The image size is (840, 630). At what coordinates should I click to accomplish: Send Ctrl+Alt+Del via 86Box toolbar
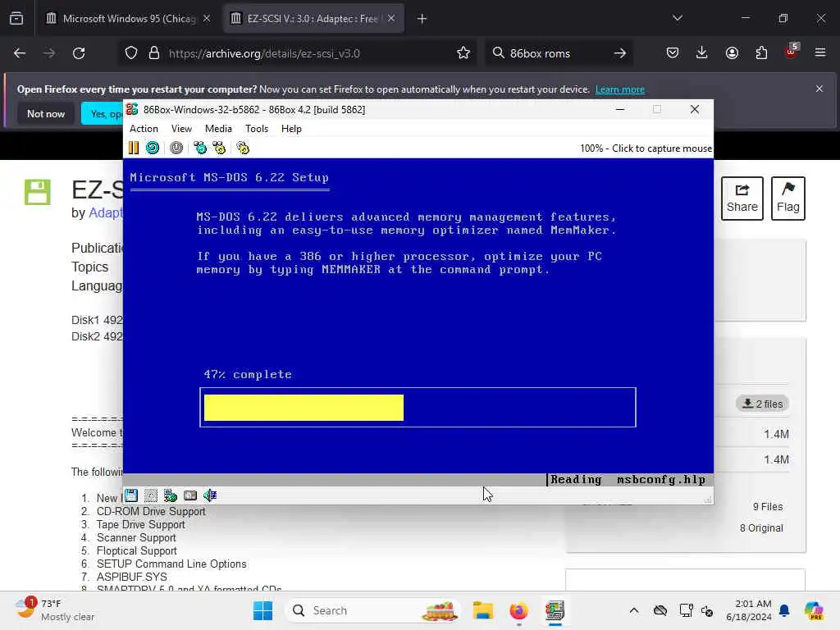pyautogui.click(x=200, y=148)
